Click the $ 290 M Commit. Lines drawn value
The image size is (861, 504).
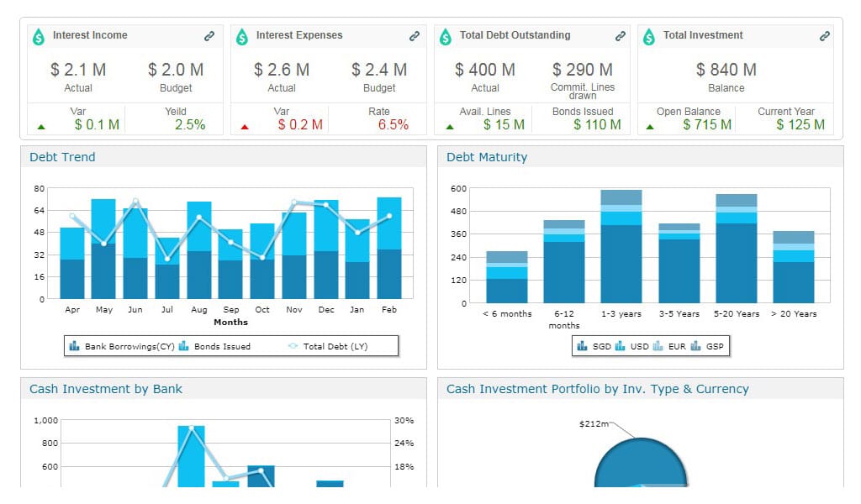click(x=583, y=70)
